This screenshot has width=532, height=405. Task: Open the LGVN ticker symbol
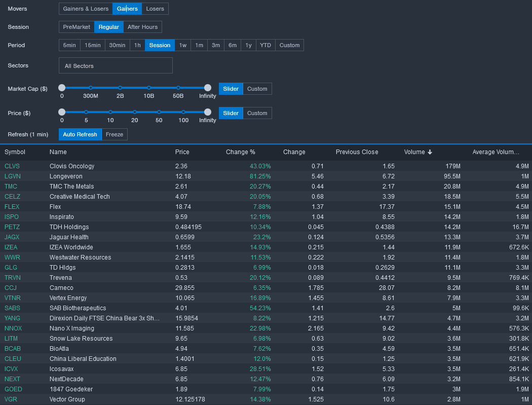(x=13, y=176)
